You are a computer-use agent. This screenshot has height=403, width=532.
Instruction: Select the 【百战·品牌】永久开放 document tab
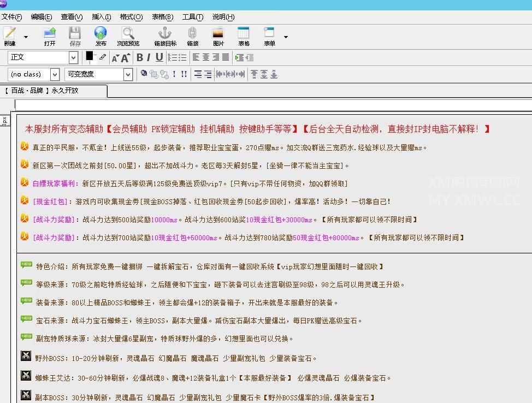tap(52, 91)
